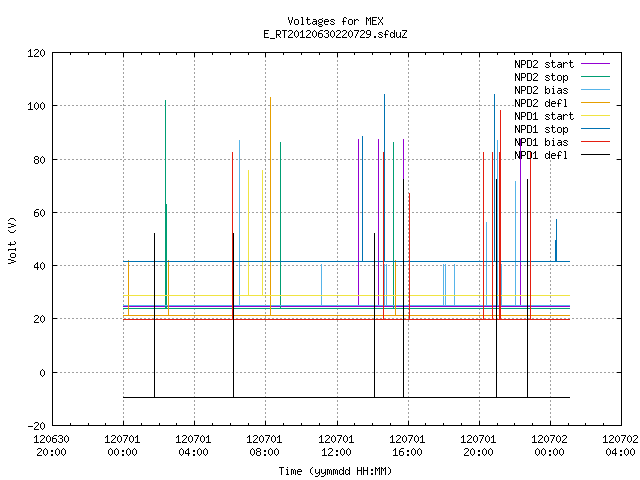Click the x-axis tick label 120701 08:00

pos(264,446)
